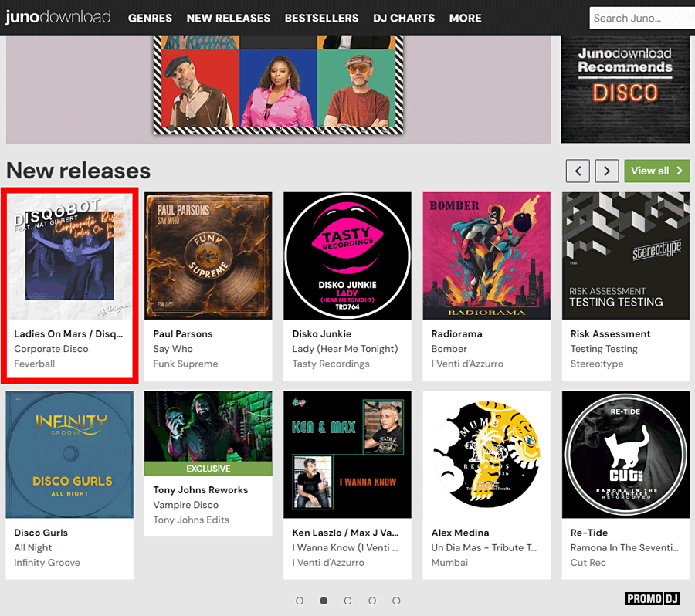Open the Re-Tide Cut Rec cat cover
Image resolution: width=695 pixels, height=616 pixels.
click(625, 454)
